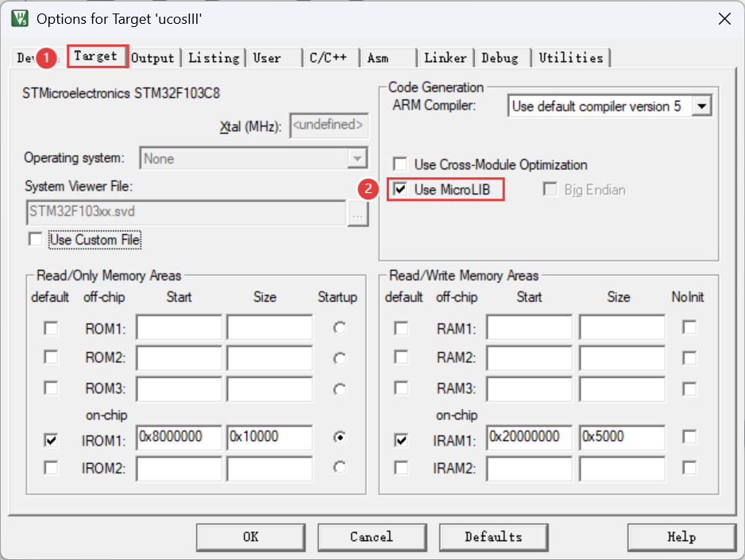
Task: Enable NoInit for RAM1
Action: pyautogui.click(x=689, y=327)
